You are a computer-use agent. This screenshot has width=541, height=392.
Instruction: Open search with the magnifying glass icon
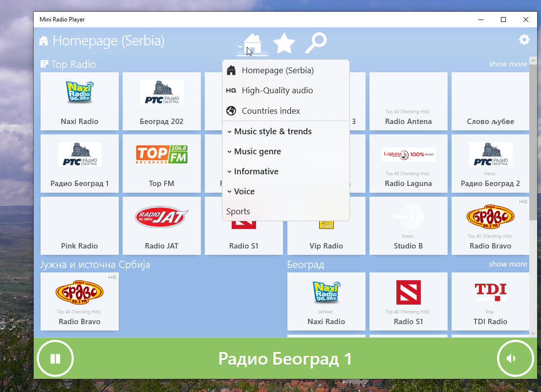pyautogui.click(x=316, y=43)
